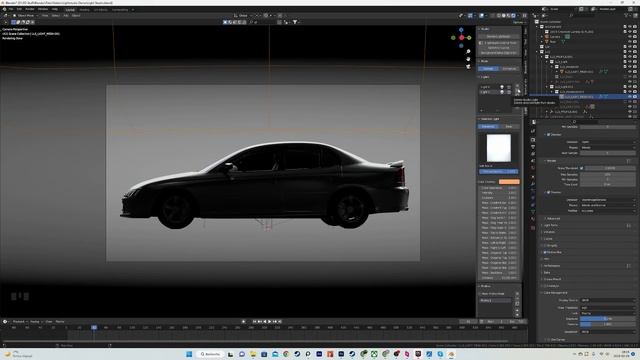Viewport: 640px width, 360px height.
Task: Toggle the Noise Threshold checkbox
Action: pos(582,168)
